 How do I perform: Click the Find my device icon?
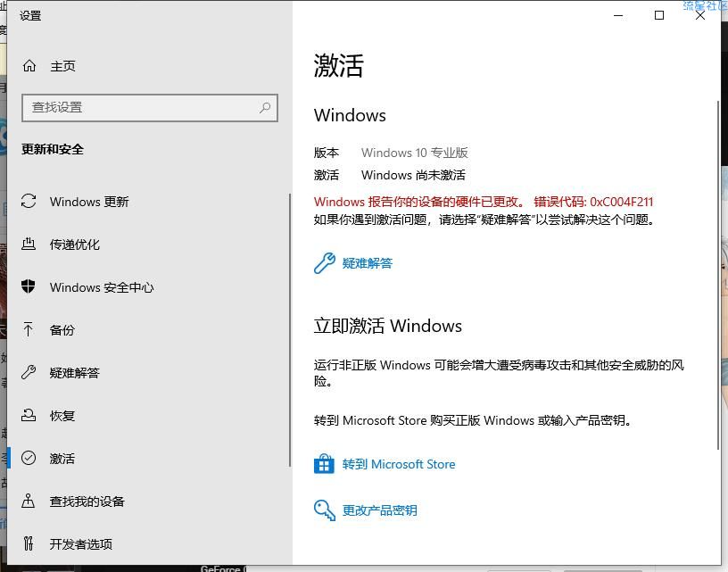coord(29,501)
